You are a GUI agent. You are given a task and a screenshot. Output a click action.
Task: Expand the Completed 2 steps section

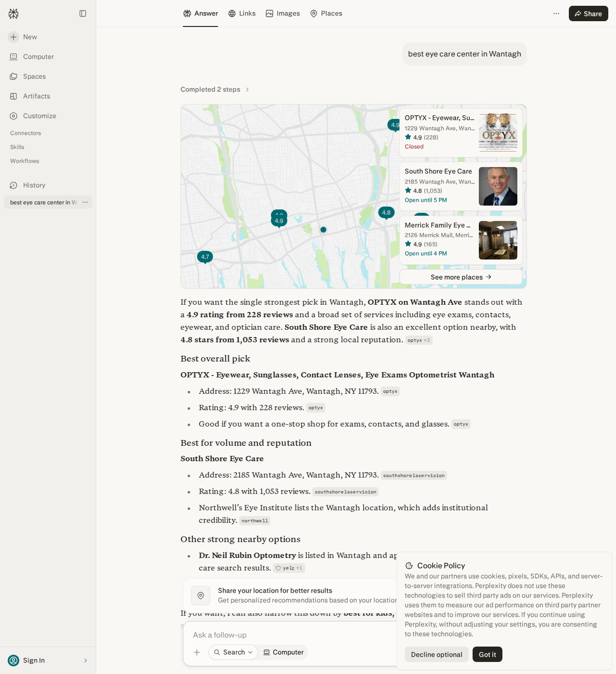[x=215, y=90]
